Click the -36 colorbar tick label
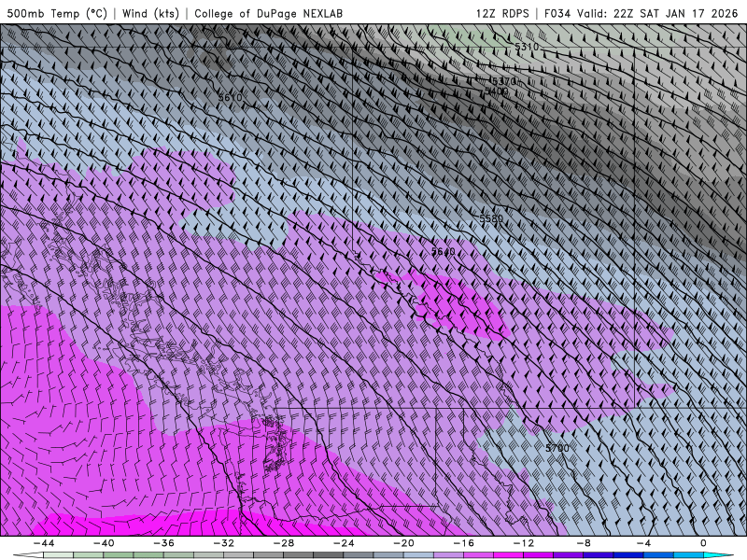747x560 pixels. click(x=164, y=543)
